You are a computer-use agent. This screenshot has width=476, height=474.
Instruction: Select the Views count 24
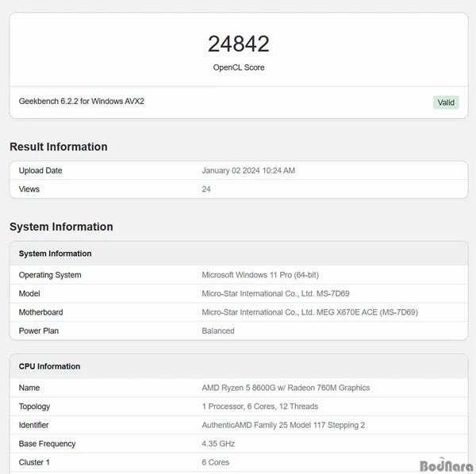pos(206,189)
